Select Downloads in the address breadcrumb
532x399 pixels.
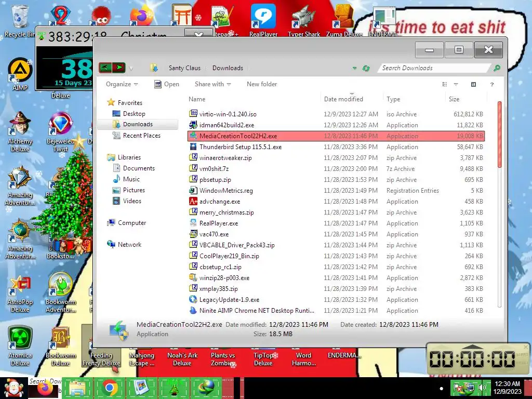(228, 68)
